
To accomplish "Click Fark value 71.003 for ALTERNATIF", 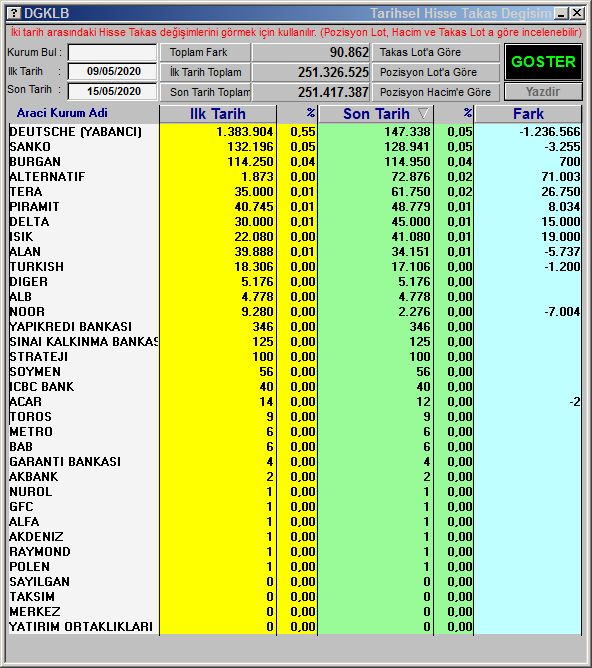I will 561,177.
